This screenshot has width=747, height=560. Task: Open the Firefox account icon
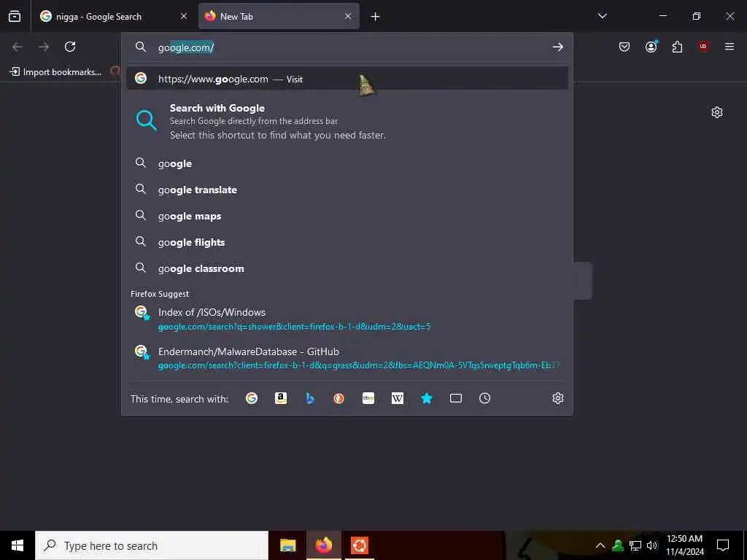pos(651,47)
